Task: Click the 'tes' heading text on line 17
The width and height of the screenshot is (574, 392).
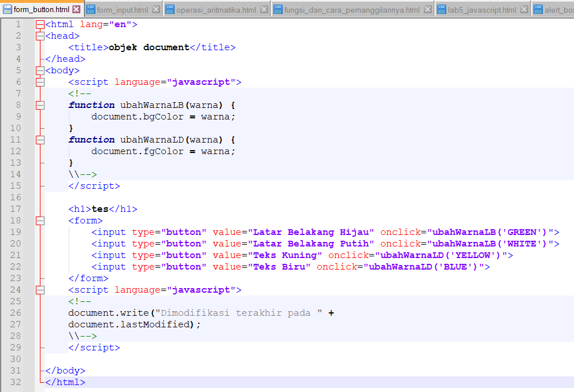Action: point(100,209)
